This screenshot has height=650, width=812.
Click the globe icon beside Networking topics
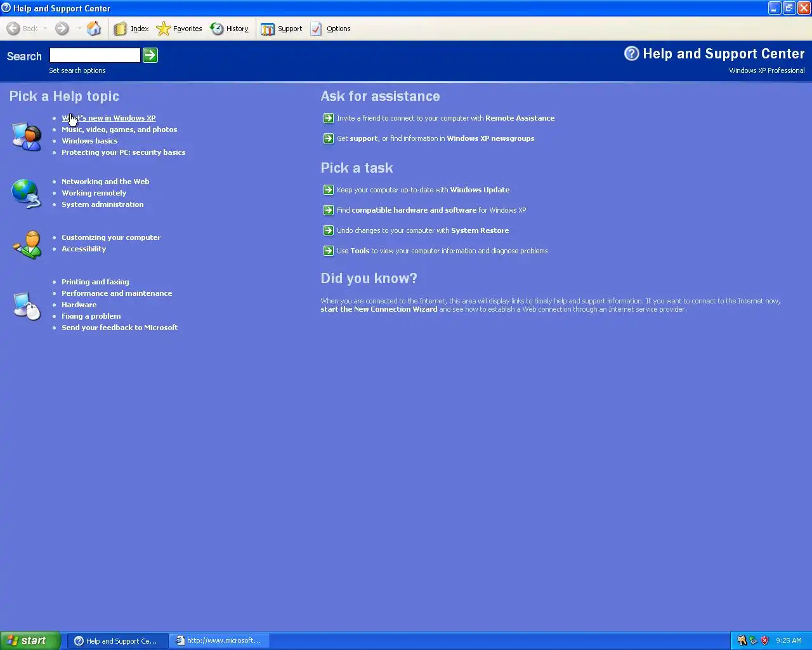click(27, 194)
